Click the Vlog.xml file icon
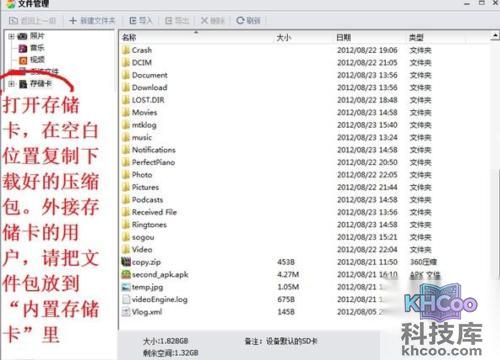Screen dimensions: 500x360 pos(126,312)
